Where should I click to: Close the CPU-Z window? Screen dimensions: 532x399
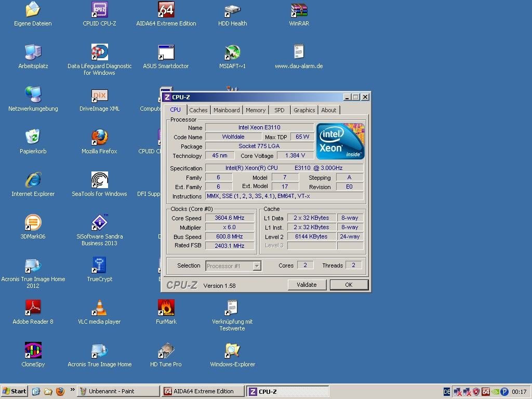pos(365,97)
